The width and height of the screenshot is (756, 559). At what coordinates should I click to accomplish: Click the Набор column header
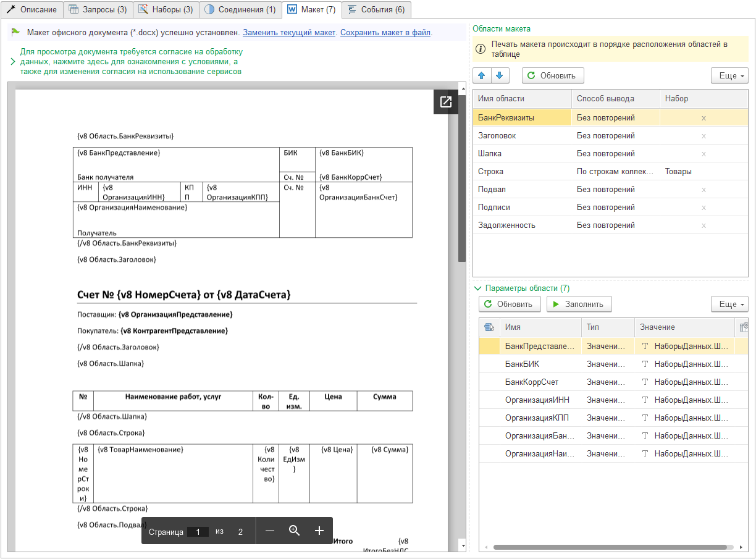pos(703,99)
